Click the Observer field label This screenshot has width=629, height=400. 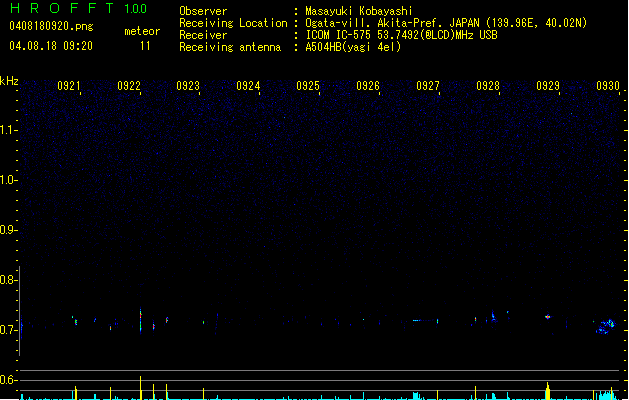point(203,11)
